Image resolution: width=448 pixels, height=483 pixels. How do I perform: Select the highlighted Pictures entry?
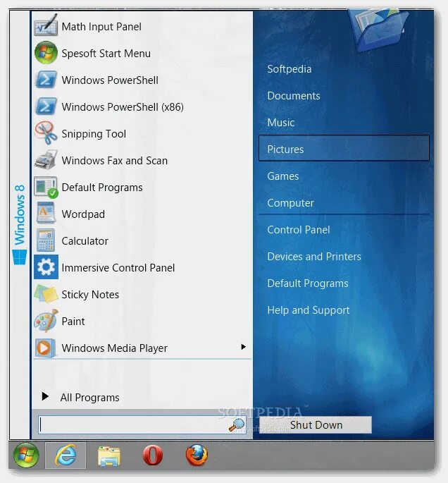[x=344, y=148]
